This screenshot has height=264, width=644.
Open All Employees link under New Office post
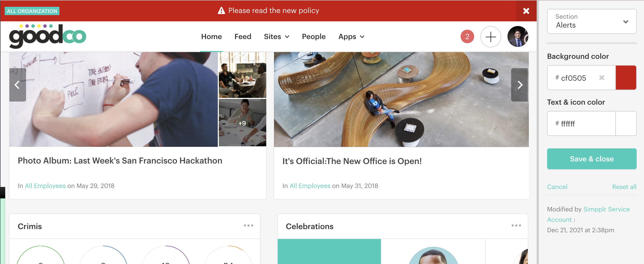pos(310,186)
